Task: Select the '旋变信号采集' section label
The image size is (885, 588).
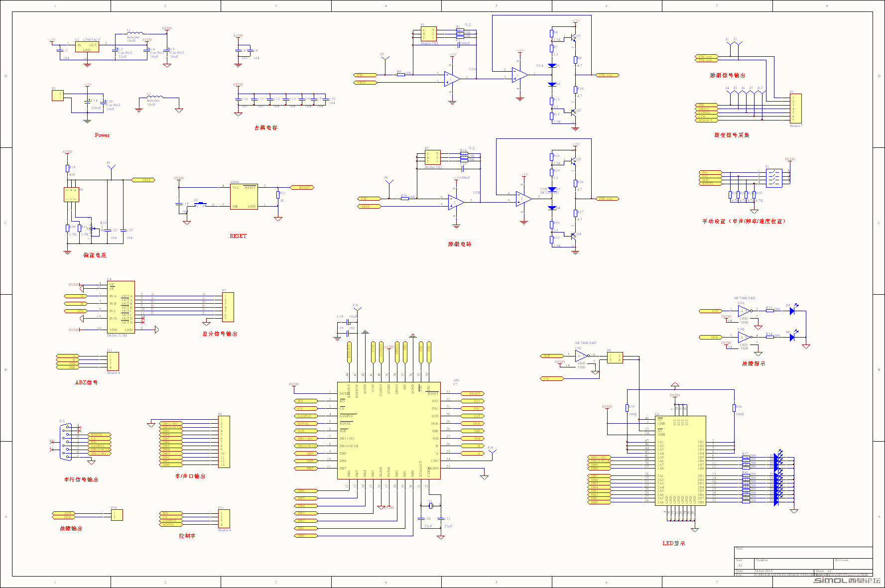Action: [732, 135]
